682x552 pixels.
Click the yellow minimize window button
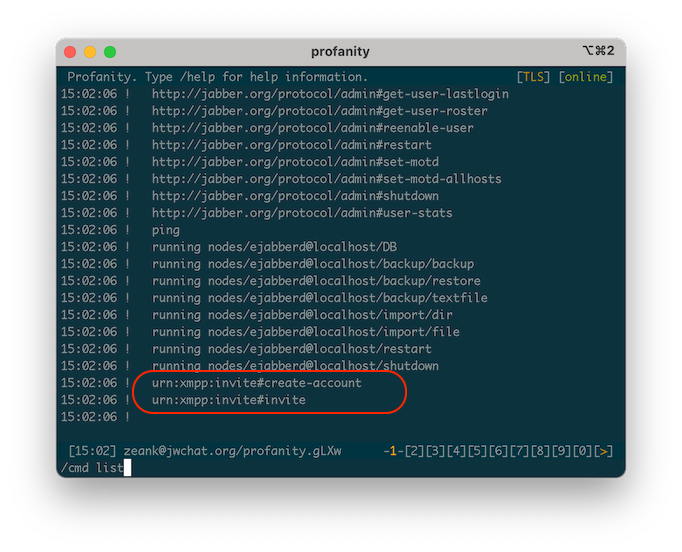click(x=90, y=52)
